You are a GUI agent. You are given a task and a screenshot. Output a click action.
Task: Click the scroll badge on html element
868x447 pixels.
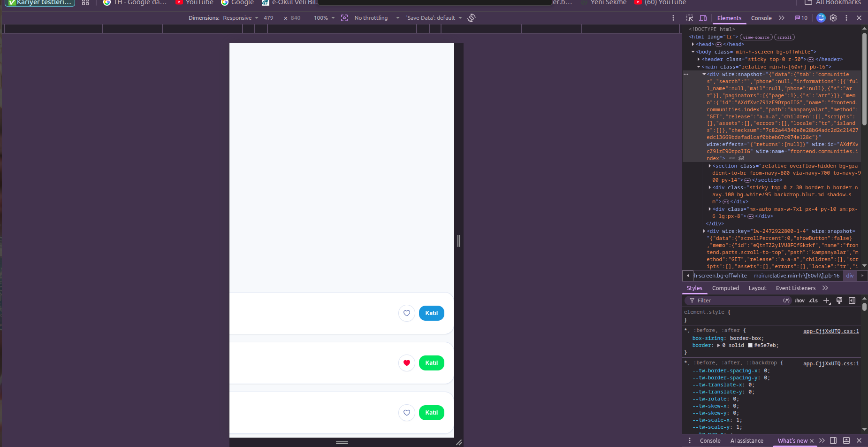point(784,37)
